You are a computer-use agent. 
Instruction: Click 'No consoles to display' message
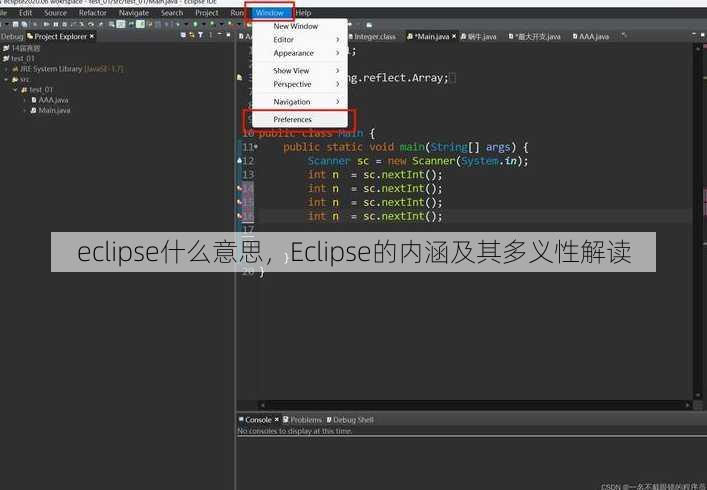point(295,431)
